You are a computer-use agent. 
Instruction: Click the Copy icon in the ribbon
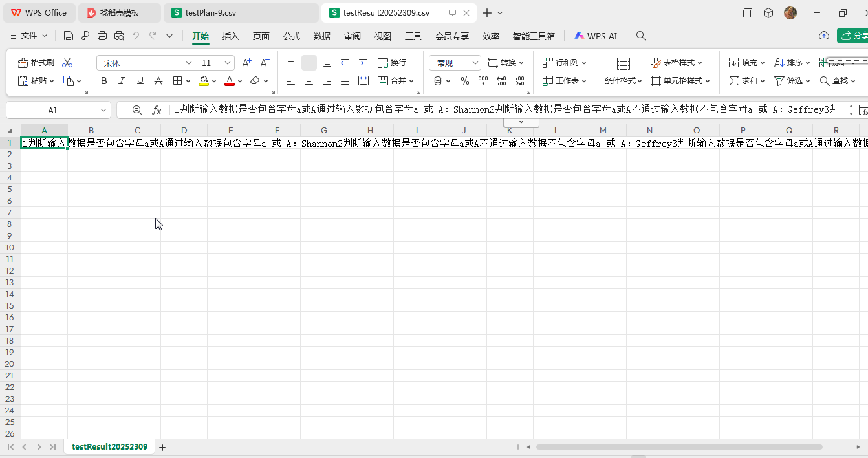(x=69, y=81)
